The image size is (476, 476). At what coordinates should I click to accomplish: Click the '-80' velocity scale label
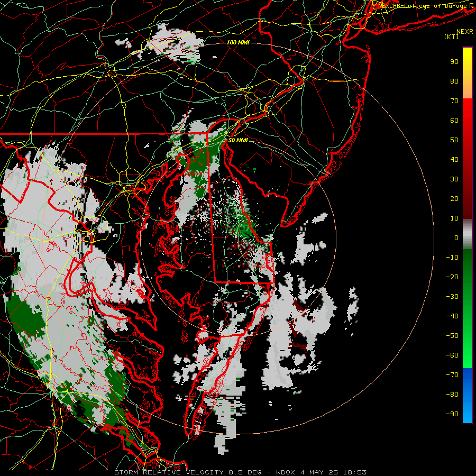(452, 395)
